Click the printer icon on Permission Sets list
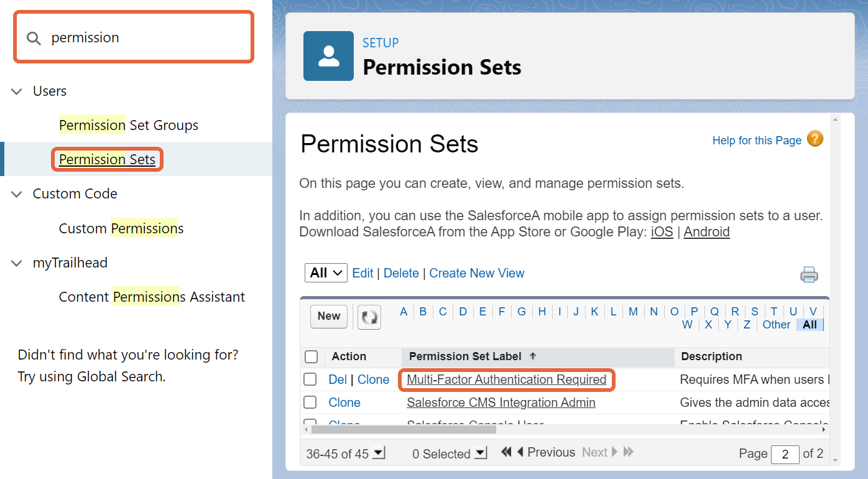 point(810,274)
